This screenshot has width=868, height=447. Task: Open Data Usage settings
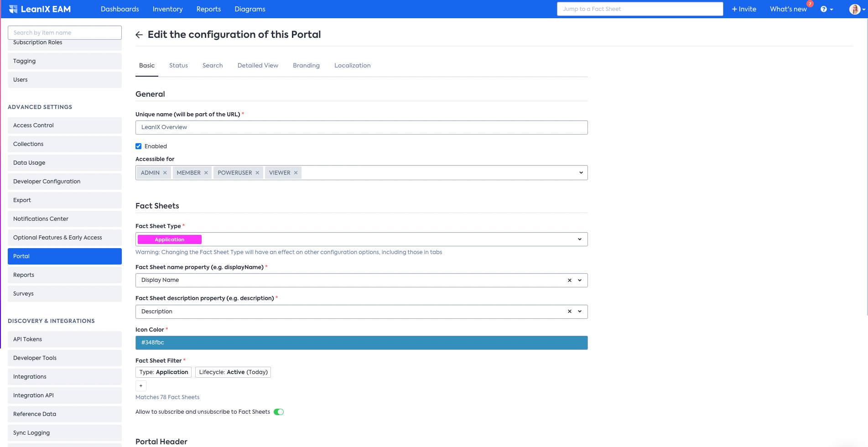pyautogui.click(x=65, y=163)
